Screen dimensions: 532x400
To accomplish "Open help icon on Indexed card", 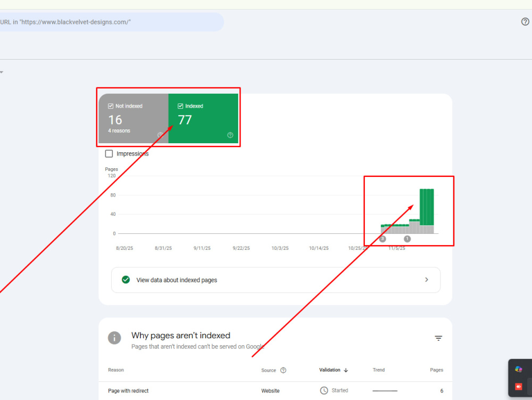I will pyautogui.click(x=230, y=135).
